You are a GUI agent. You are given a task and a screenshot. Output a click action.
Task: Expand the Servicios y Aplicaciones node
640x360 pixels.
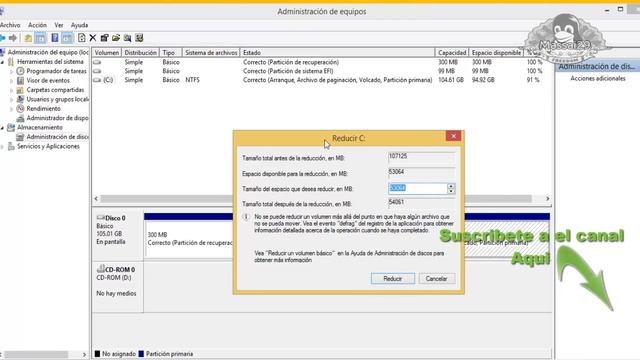(x=2, y=146)
